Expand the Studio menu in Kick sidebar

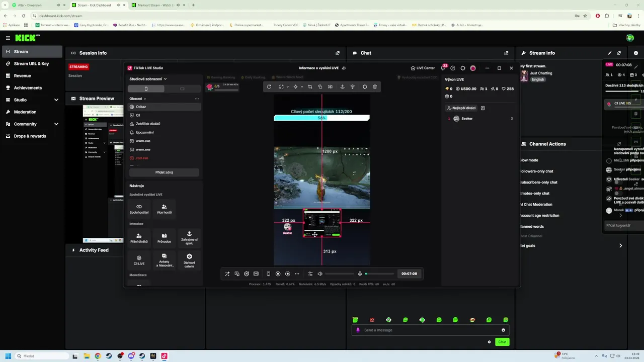click(x=56, y=100)
